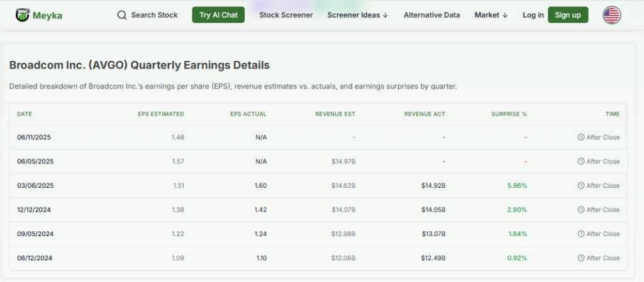Click the $12.98B revenue estimate
Viewport: 644px width, 282px height.
343,234
